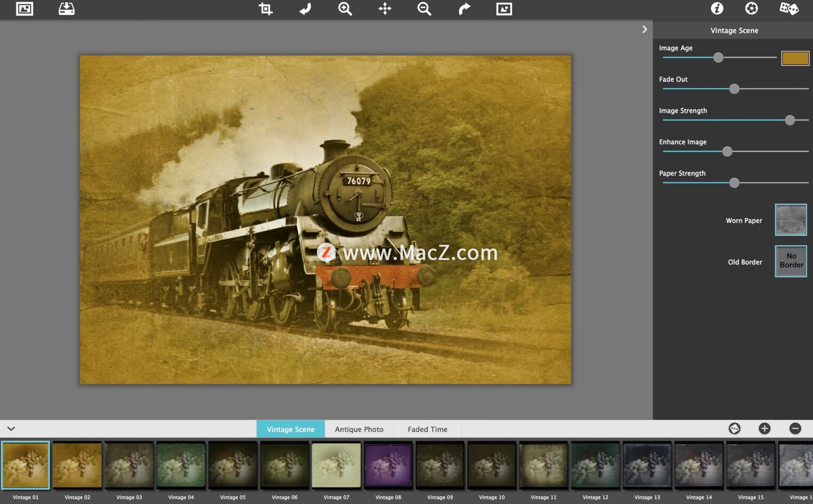Switch to the Antique Photo tab
Image resolution: width=813 pixels, height=504 pixels.
click(359, 429)
